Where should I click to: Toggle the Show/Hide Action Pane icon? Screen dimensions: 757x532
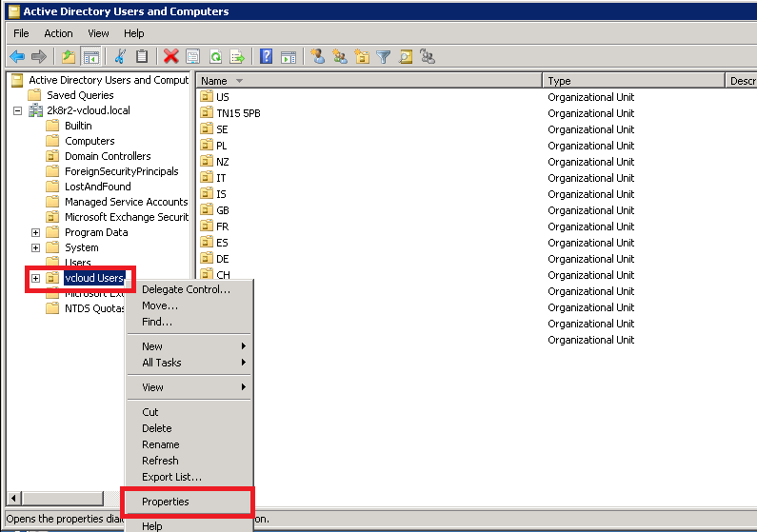coord(289,57)
